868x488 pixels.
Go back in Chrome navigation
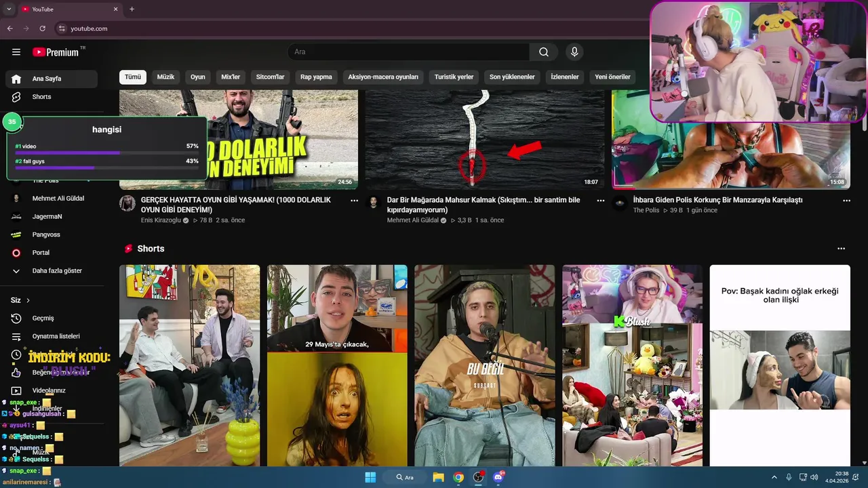click(9, 28)
